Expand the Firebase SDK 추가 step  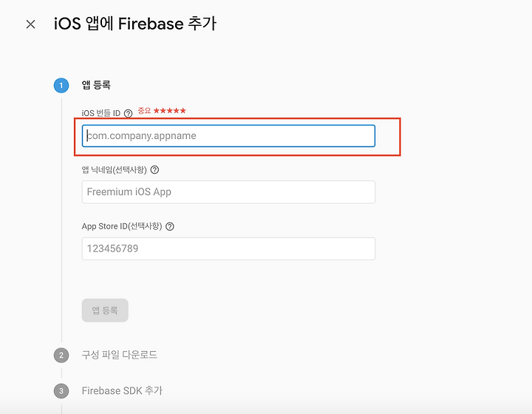coord(122,390)
